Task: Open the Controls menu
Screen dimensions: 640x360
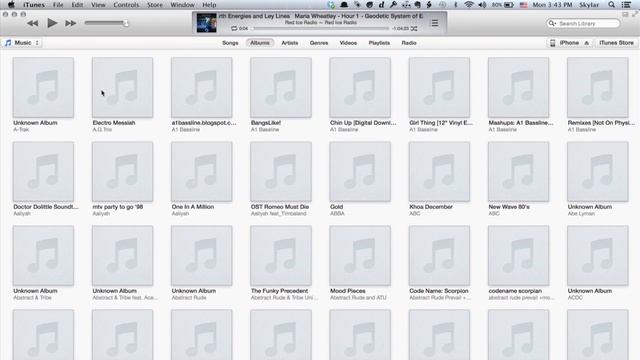Action: point(126,5)
